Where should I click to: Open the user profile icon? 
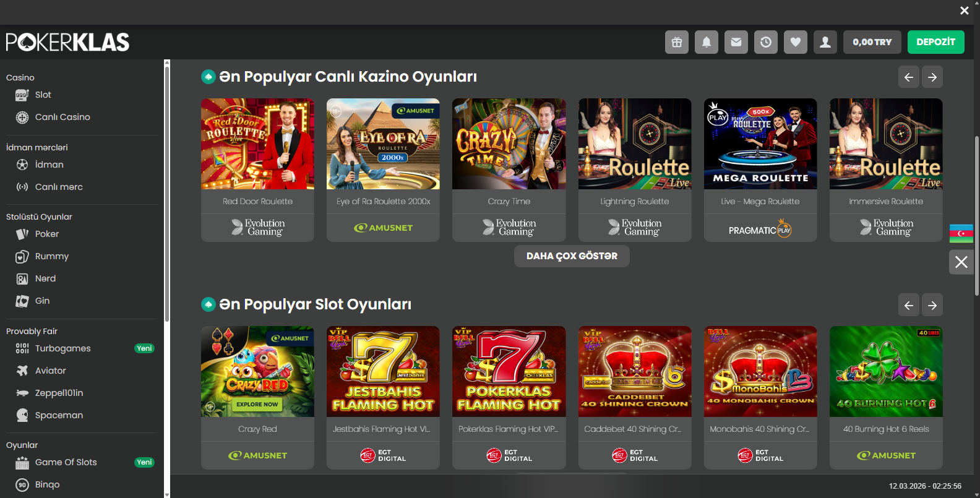click(825, 42)
